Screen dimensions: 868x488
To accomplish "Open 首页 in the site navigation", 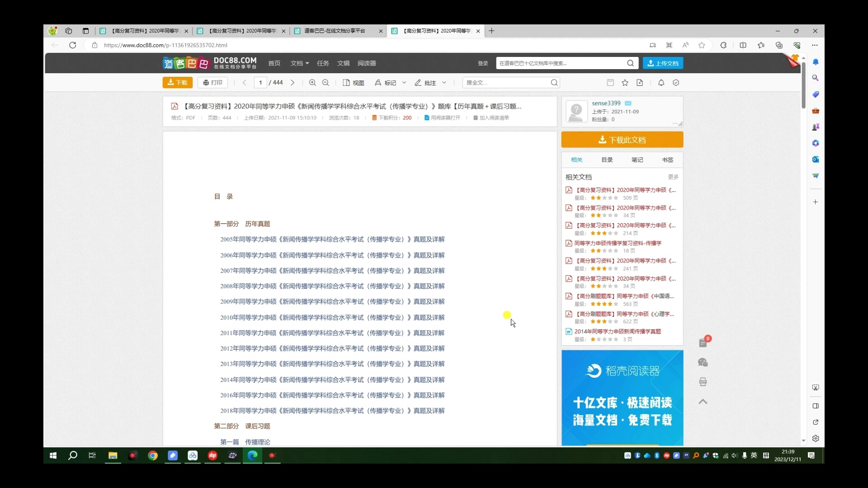I will point(274,63).
